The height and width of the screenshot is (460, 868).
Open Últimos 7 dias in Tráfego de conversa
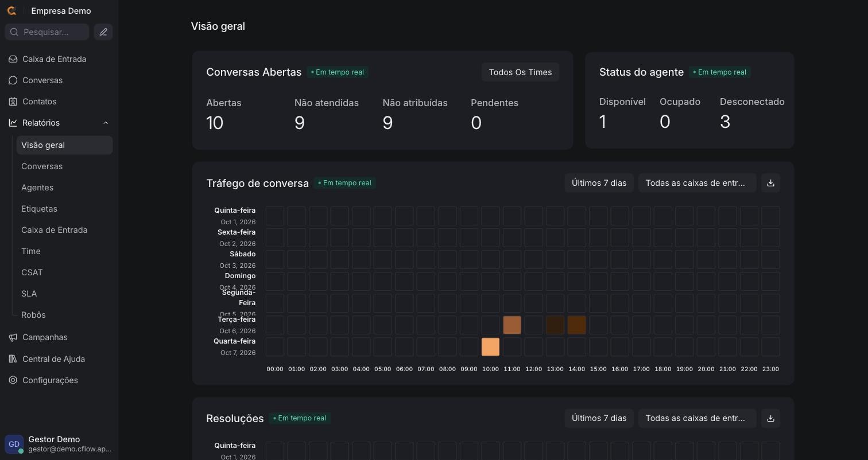pyautogui.click(x=599, y=183)
